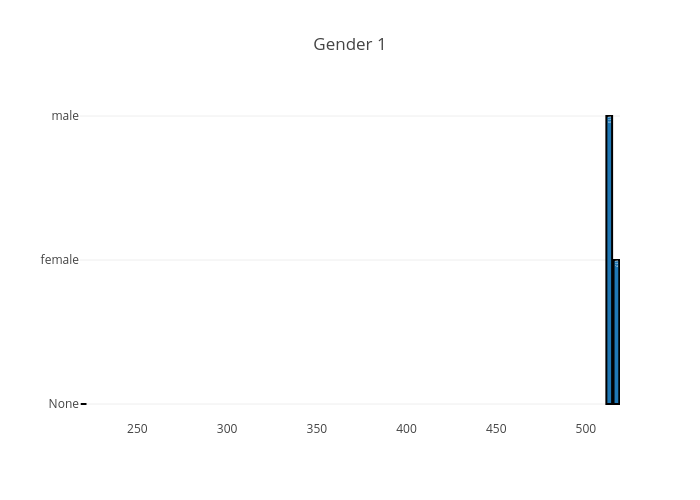The width and height of the screenshot is (700, 500).
Task: Click the 250 x-axis tick label
Action: 138,429
